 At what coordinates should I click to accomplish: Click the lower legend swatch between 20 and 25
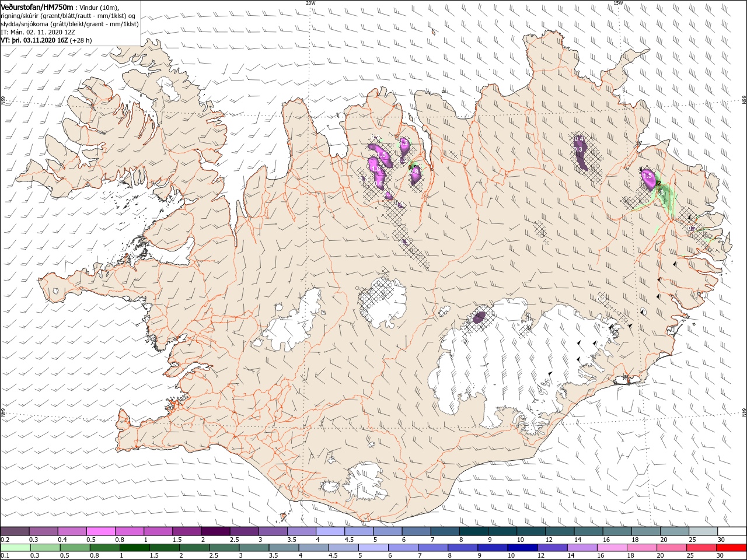(x=671, y=548)
